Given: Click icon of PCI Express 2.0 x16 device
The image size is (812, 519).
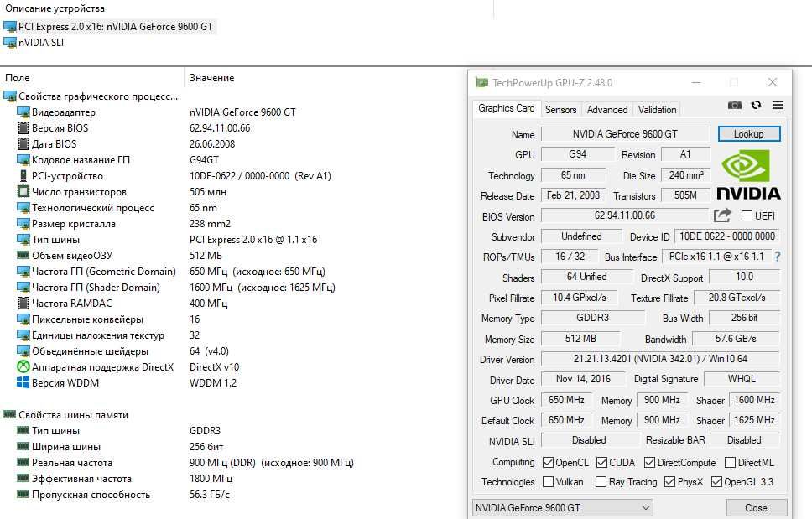Looking at the screenshot, I should click(10, 26).
